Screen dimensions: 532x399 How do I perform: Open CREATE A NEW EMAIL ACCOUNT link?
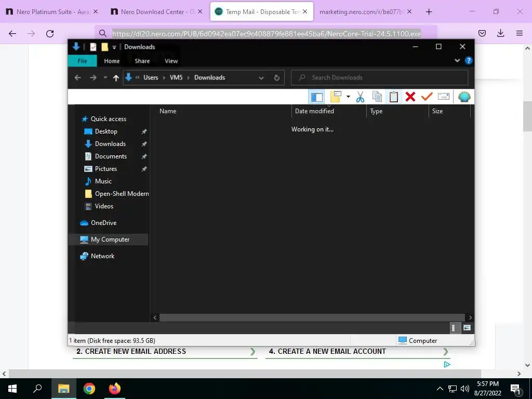tap(357, 352)
